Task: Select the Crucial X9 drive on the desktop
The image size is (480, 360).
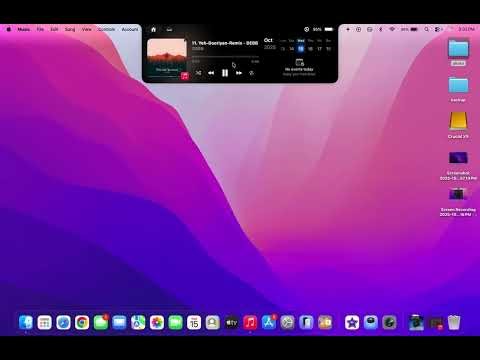Action: coord(458,125)
